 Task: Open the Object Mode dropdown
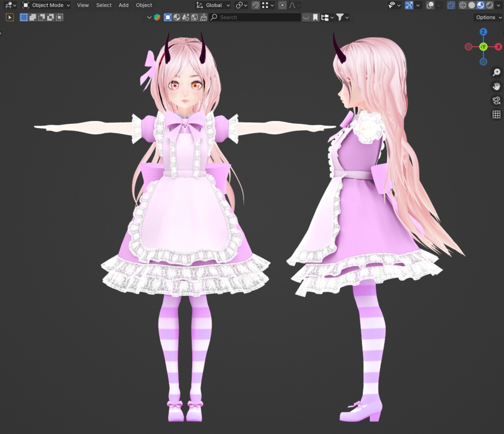point(46,5)
